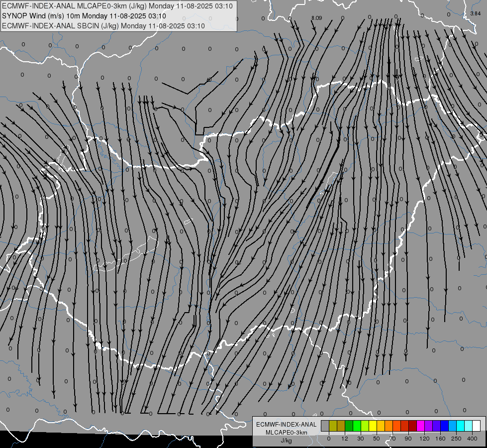Image resolution: width=487 pixels, height=448 pixels.
Task: Click the SYNOP Wind 10m title line
Action: click(84, 16)
